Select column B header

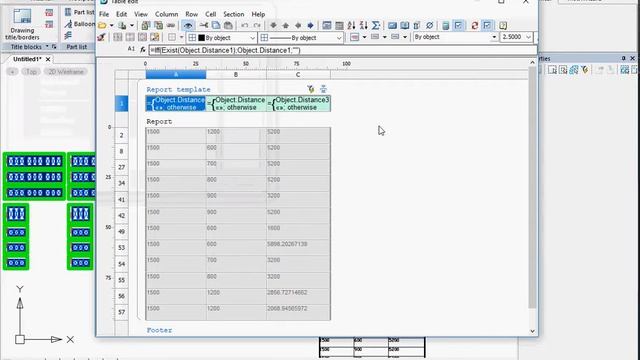click(236, 75)
